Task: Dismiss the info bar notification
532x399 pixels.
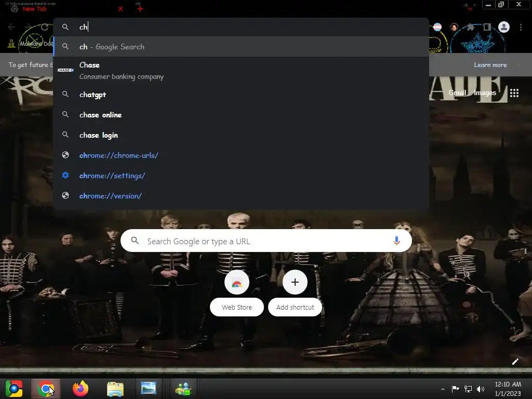Action: pos(520,65)
